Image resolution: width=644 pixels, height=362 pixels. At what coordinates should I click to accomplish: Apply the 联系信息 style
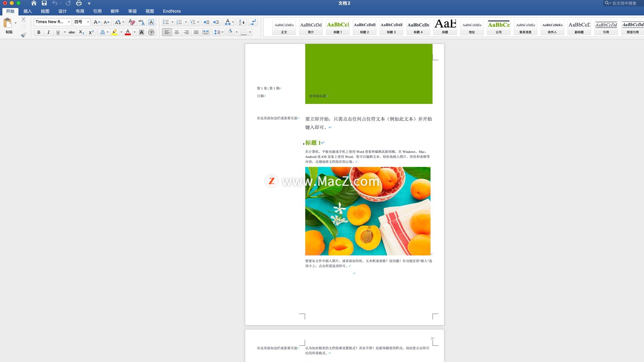click(526, 27)
